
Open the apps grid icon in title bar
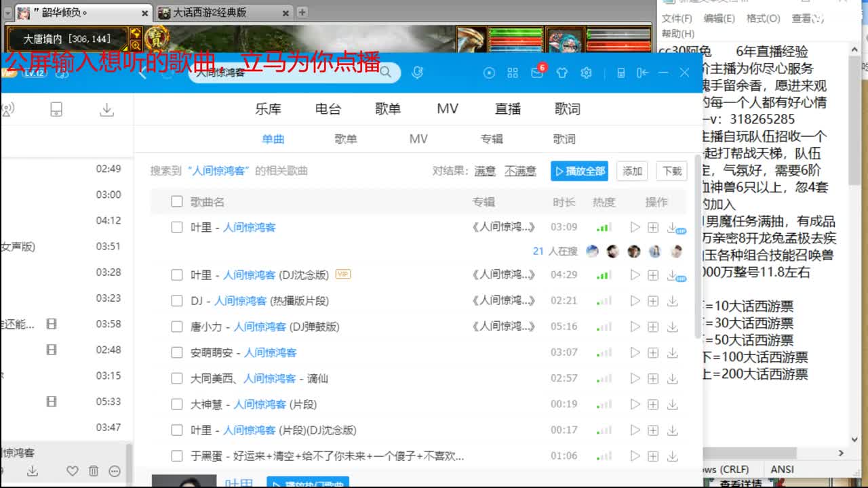(x=513, y=73)
